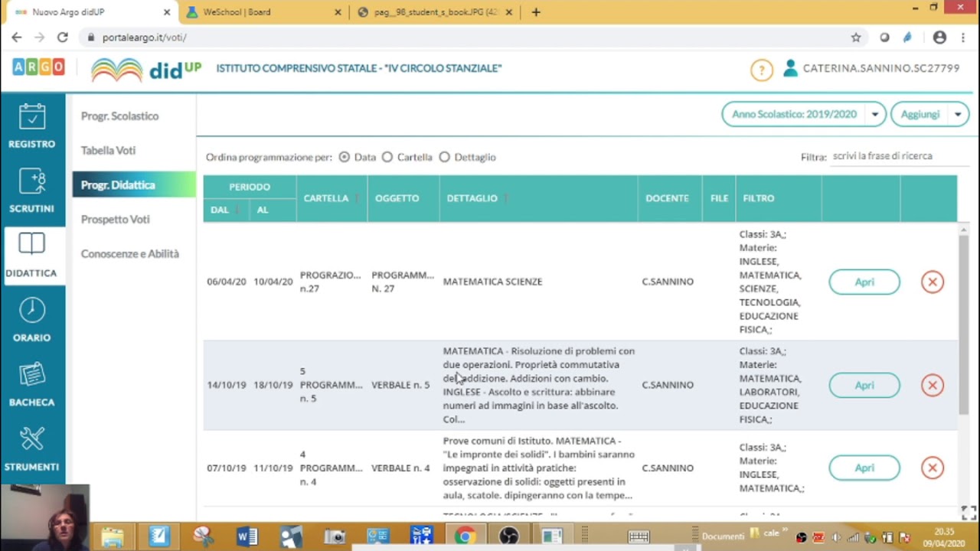Open the MATEMATICA SCIENZE programmazione with Apri

[x=864, y=282]
